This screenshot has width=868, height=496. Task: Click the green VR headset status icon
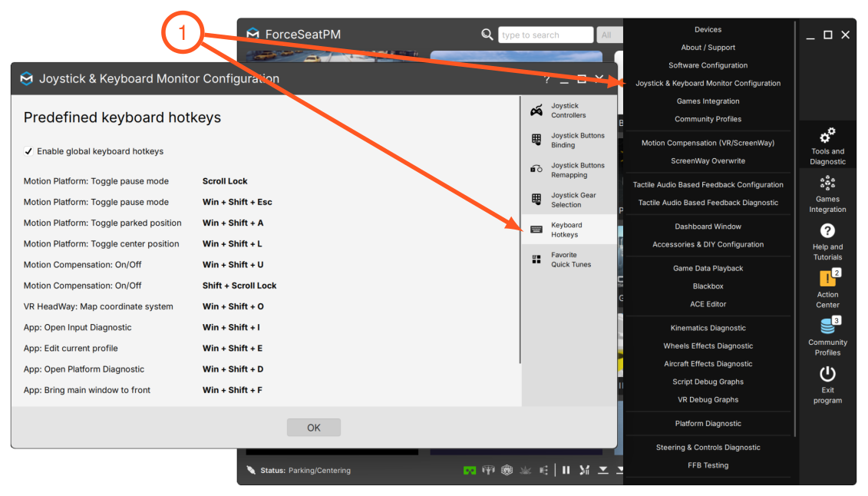coord(470,471)
